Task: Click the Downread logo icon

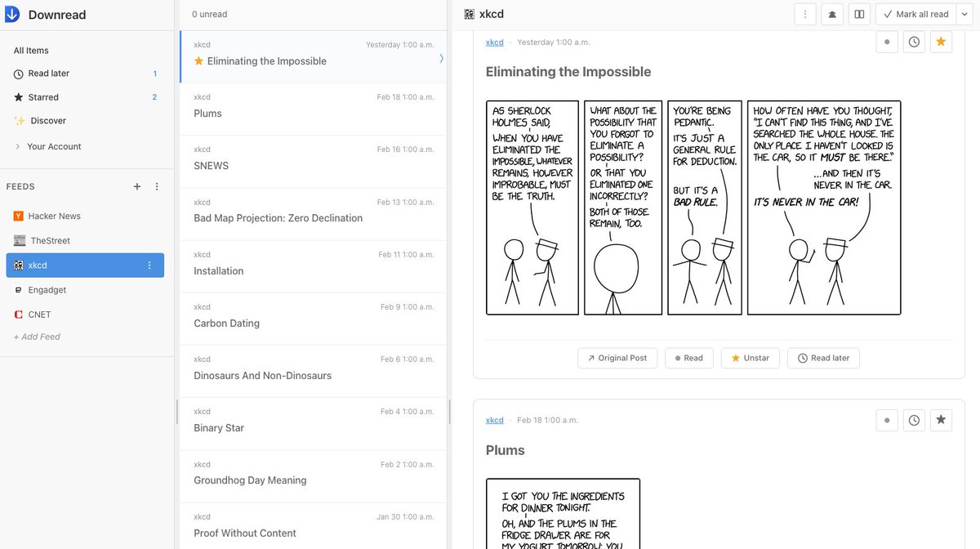Action: (12, 14)
